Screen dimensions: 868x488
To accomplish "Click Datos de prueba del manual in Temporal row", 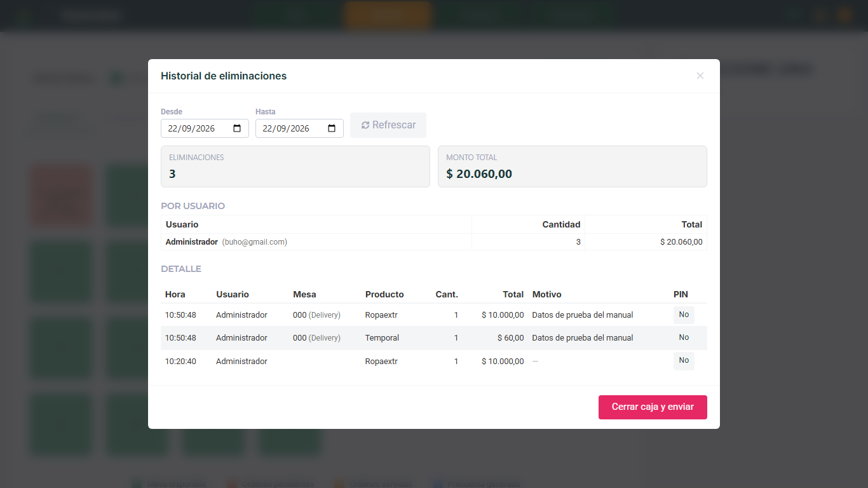I will 583,338.
